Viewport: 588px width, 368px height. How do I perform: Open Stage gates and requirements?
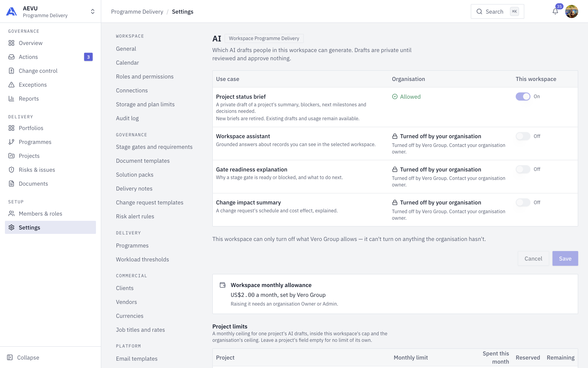[154, 147]
